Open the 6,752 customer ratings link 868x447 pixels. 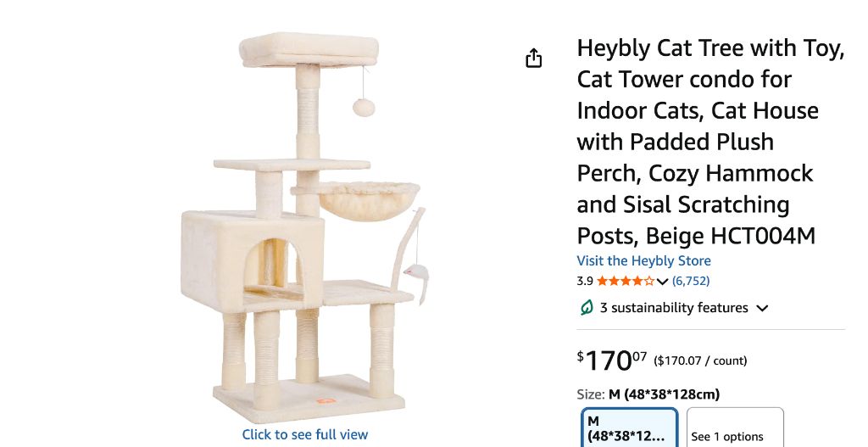point(691,281)
